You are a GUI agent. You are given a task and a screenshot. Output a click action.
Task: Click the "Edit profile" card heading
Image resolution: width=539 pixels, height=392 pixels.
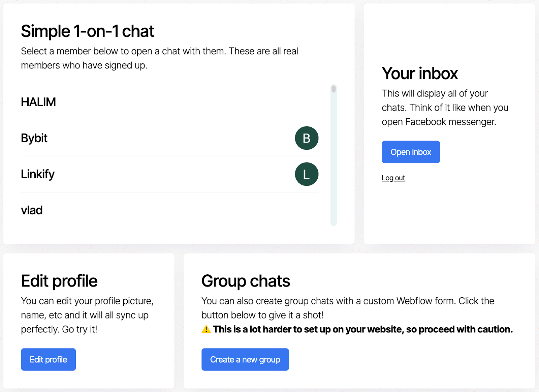[59, 280]
